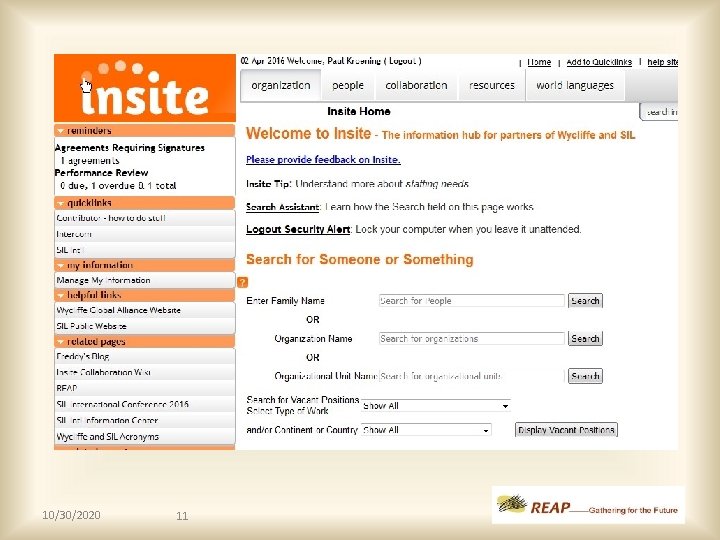Image resolution: width=720 pixels, height=540 pixels.
Task: Open Continent or Country dropdown
Action: pos(426,430)
